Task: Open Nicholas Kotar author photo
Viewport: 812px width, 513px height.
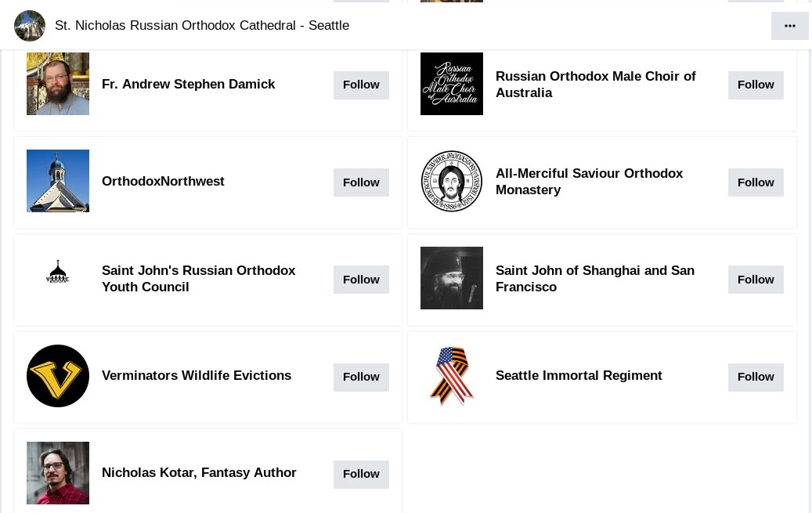Action: (58, 473)
